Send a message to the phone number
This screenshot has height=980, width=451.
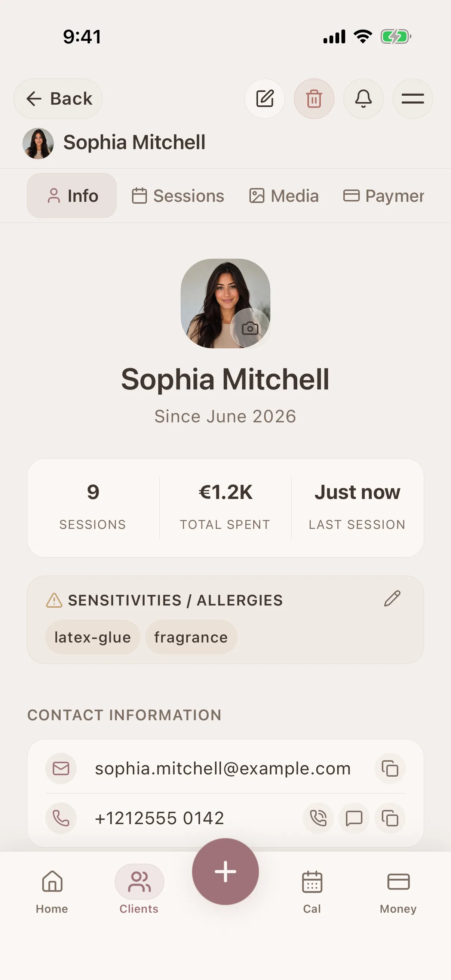coord(354,818)
